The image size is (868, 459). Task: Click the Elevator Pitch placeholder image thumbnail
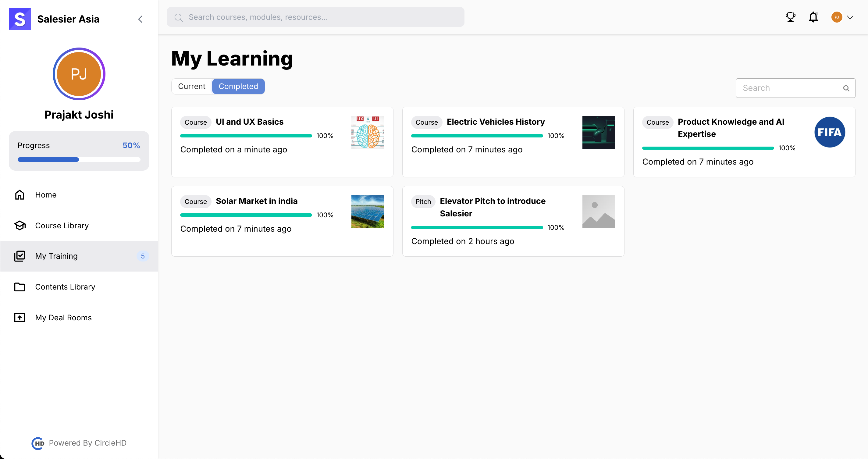tap(599, 211)
